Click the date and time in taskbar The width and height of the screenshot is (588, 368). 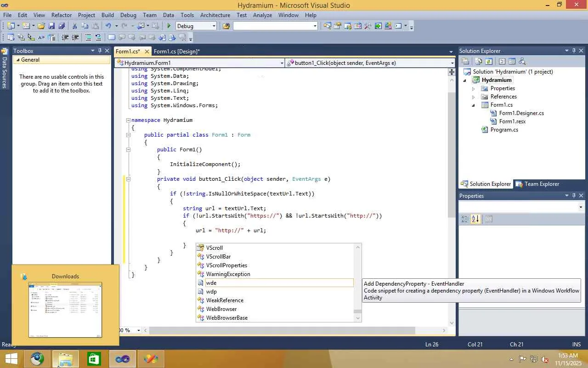(x=568, y=359)
